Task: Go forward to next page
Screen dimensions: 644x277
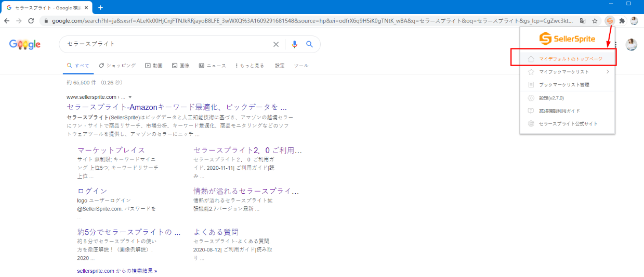Action: tap(19, 21)
